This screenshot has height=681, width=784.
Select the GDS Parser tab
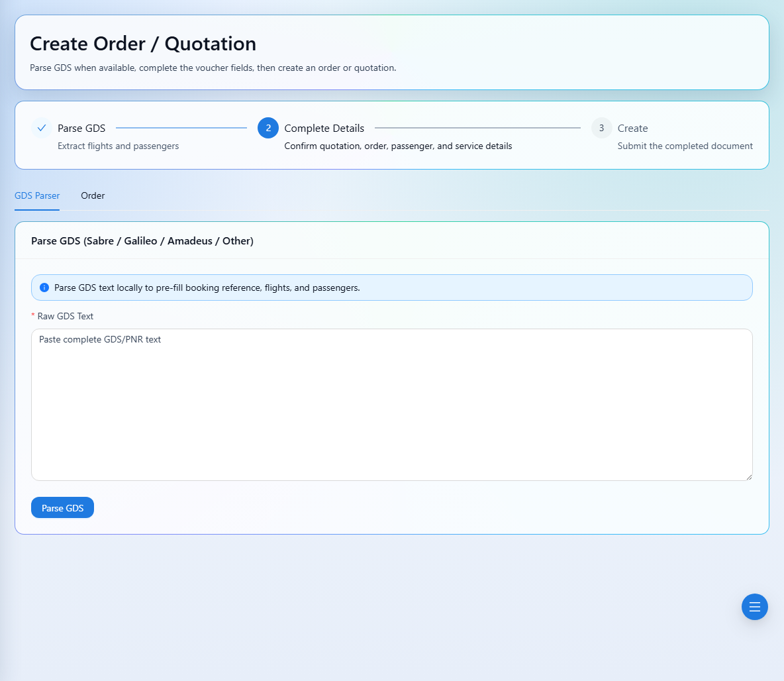[x=37, y=195]
